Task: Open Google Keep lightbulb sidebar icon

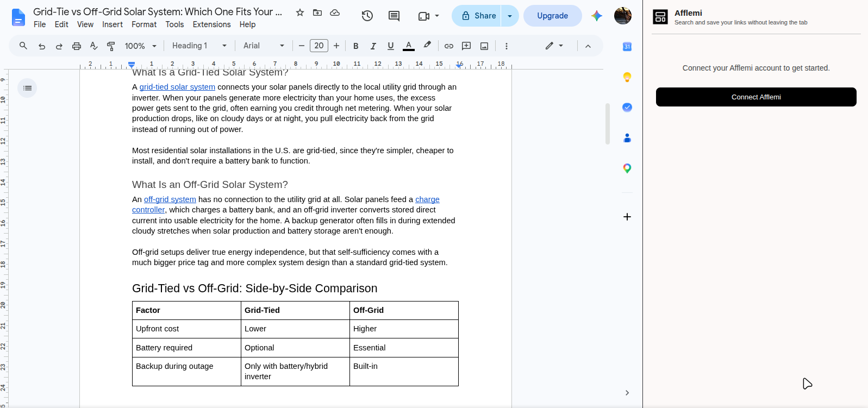Action: pos(627,77)
